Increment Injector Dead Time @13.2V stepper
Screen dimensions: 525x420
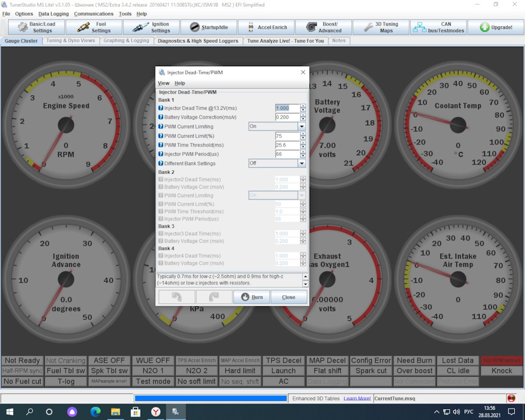pyautogui.click(x=303, y=106)
